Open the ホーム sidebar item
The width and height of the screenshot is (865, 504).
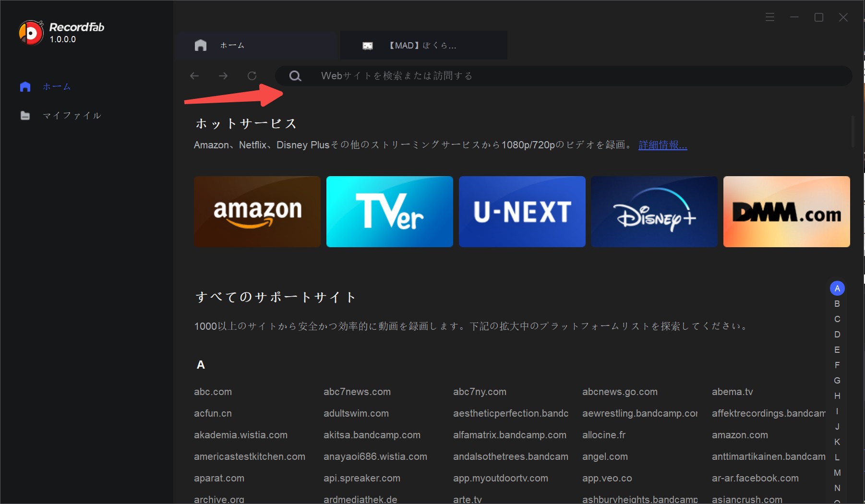[57, 87]
